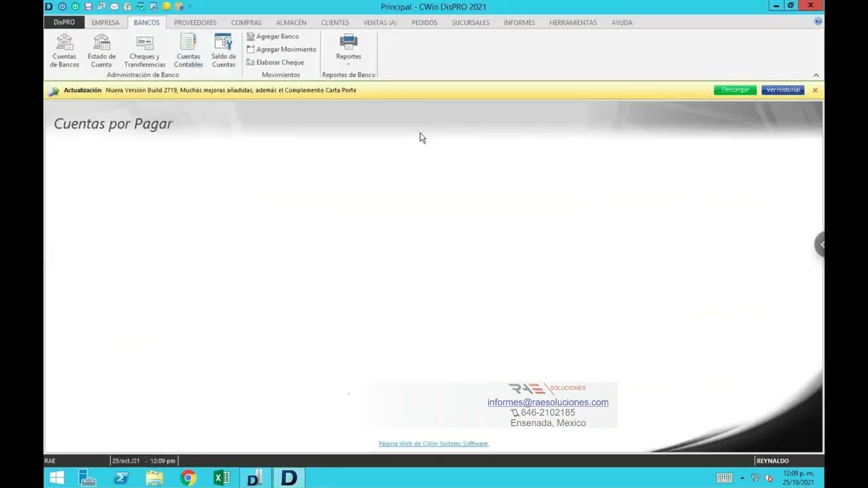Dismiss the Actualización notification bar
The width and height of the screenshot is (868, 488).
815,90
